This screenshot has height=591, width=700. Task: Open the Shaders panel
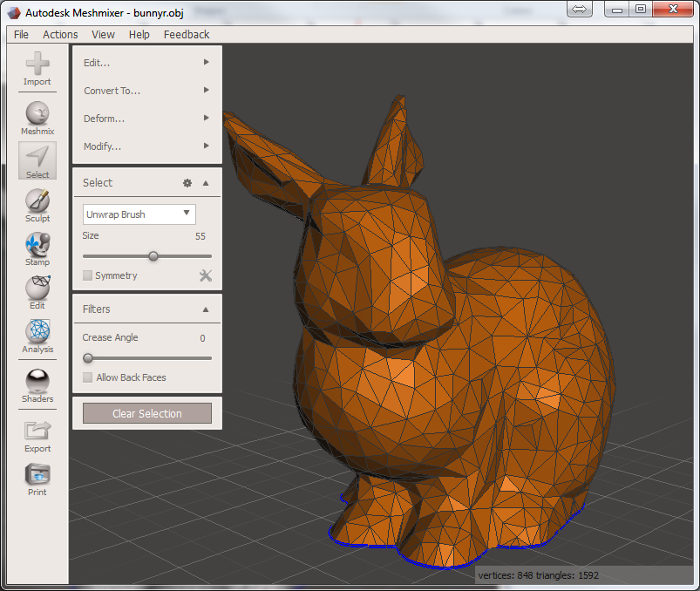tap(37, 382)
